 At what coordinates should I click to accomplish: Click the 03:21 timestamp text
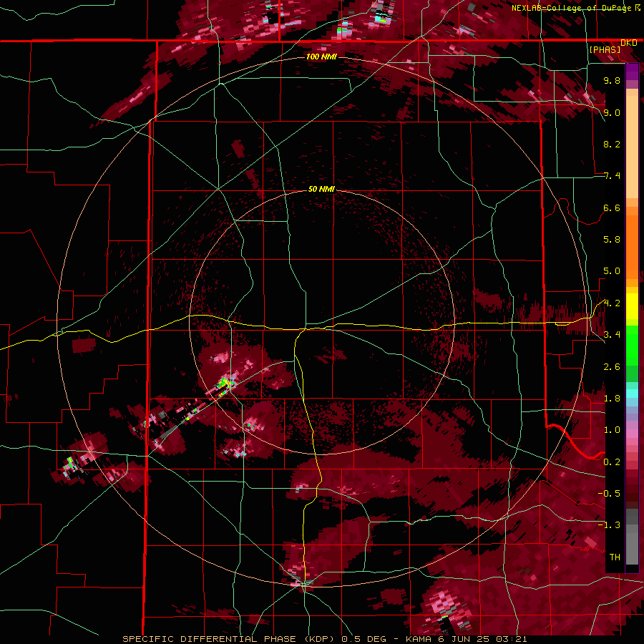pyautogui.click(x=511, y=639)
